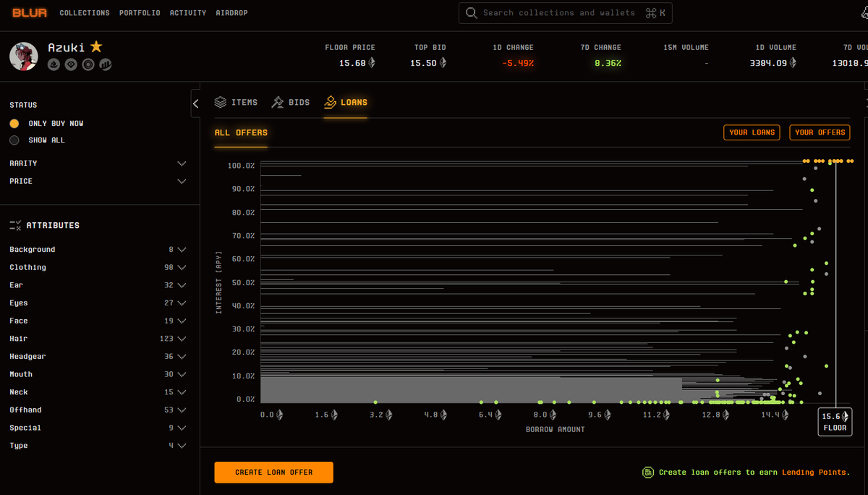Open the Collections menu
868x495 pixels.
click(85, 13)
